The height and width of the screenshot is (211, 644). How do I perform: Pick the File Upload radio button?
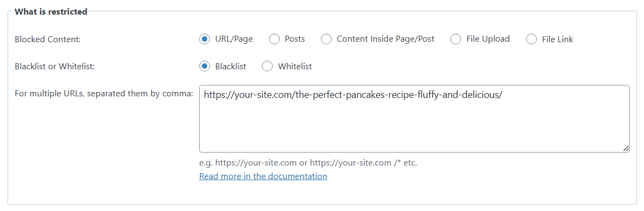click(456, 39)
